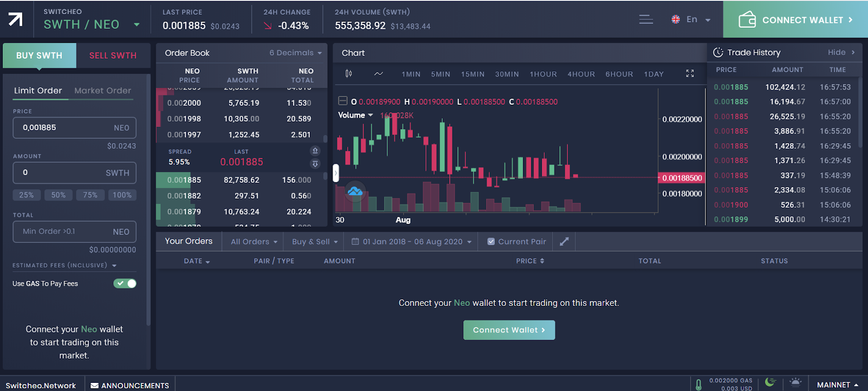This screenshot has height=391, width=868.
Task: Sort orders by the PRICE arrows
Action: coord(542,261)
